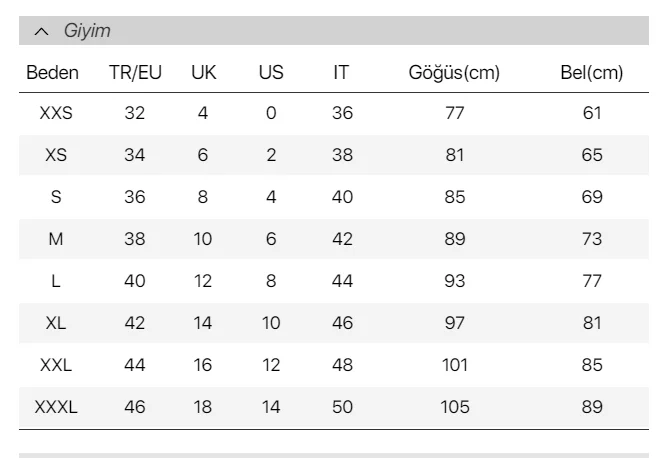
Task: Click the M size row label
Action: [x=56, y=240]
